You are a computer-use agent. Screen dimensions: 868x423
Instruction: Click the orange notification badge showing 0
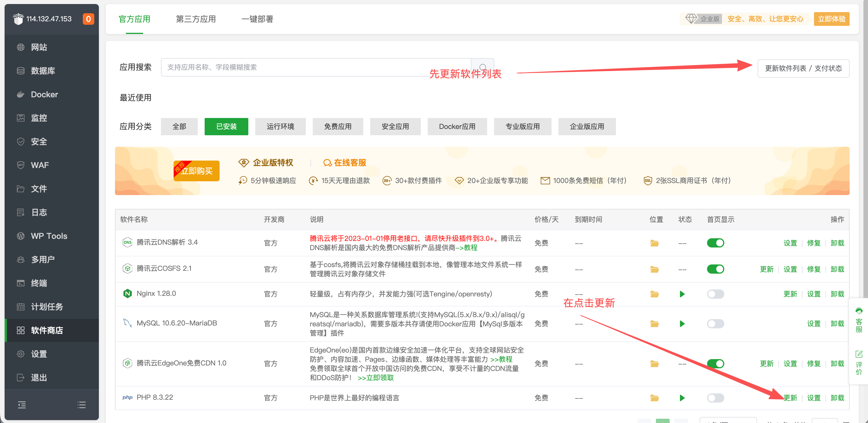click(88, 19)
